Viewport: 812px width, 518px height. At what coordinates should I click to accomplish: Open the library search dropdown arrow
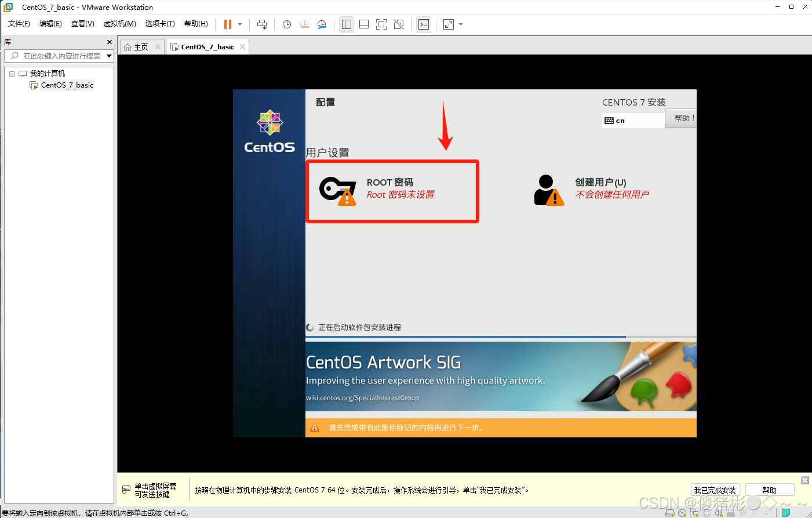(110, 56)
